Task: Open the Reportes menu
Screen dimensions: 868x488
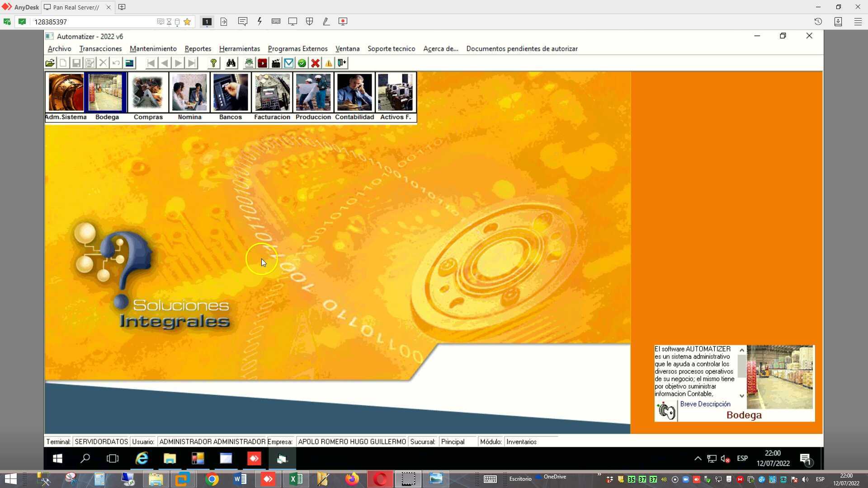Action: [x=198, y=49]
